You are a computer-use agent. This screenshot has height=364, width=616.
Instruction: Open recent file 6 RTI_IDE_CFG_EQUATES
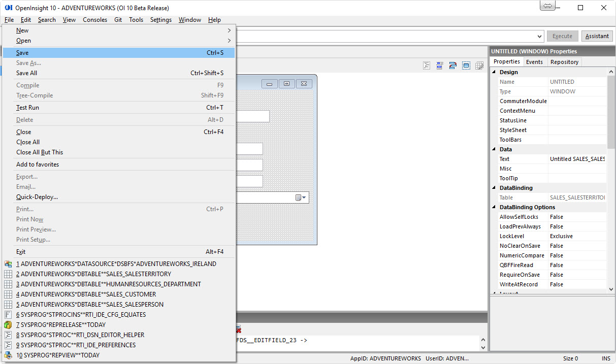[x=119, y=315]
